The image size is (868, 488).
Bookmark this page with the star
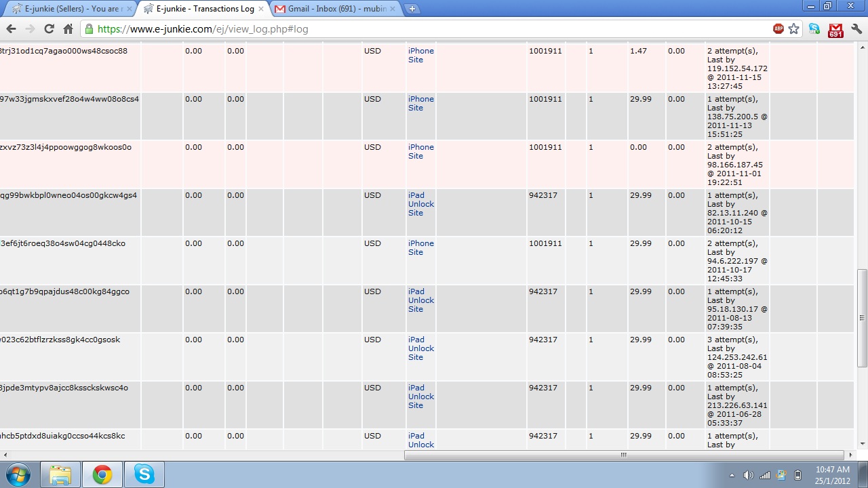pos(794,29)
